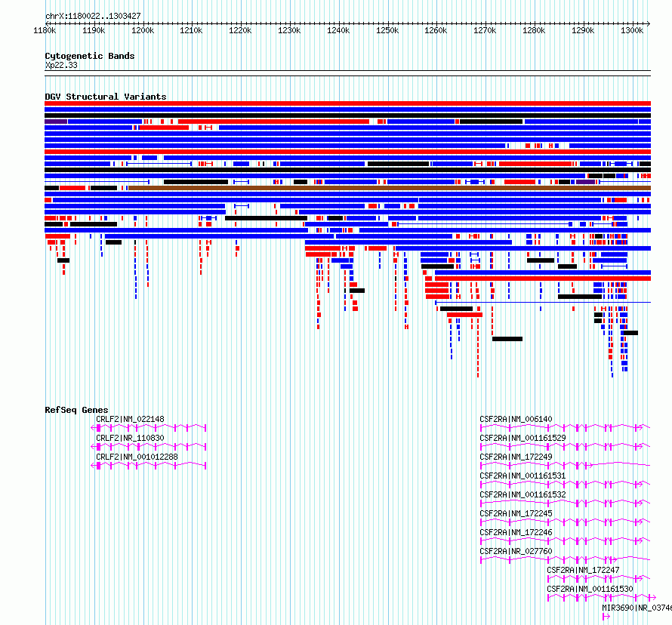672x625 pixels.
Task: Click the 1270k ruler label
Action: click(x=485, y=30)
